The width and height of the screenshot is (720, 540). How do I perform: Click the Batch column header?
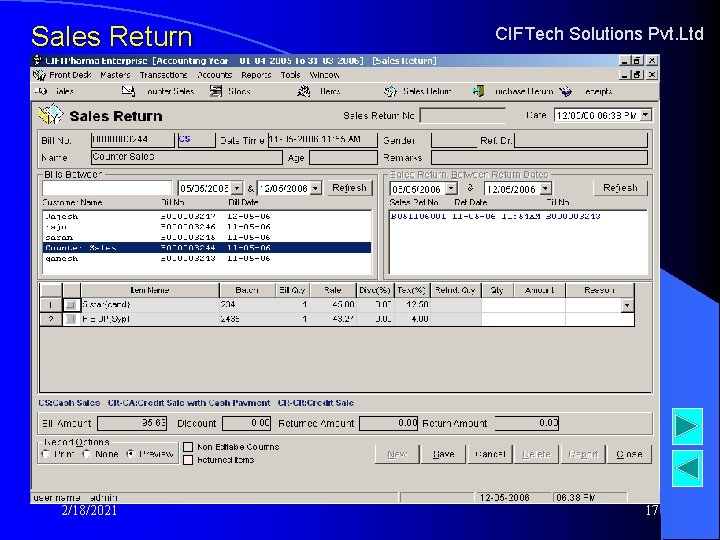pyautogui.click(x=247, y=290)
